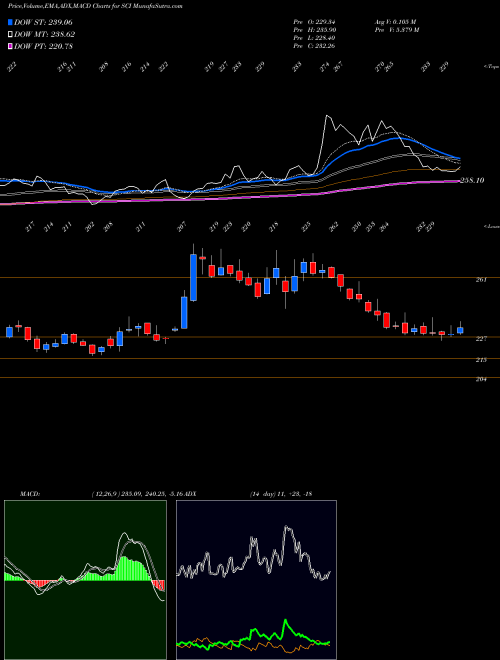Image resolution: width=500 pixels, height=660 pixels.
Task: Click the '<Lows' row label
Action: 491,226
